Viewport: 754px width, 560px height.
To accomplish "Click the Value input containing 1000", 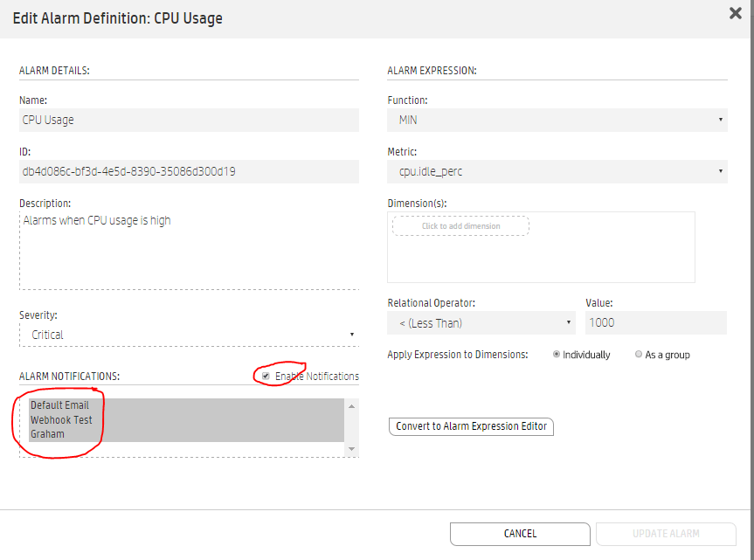I will (655, 322).
